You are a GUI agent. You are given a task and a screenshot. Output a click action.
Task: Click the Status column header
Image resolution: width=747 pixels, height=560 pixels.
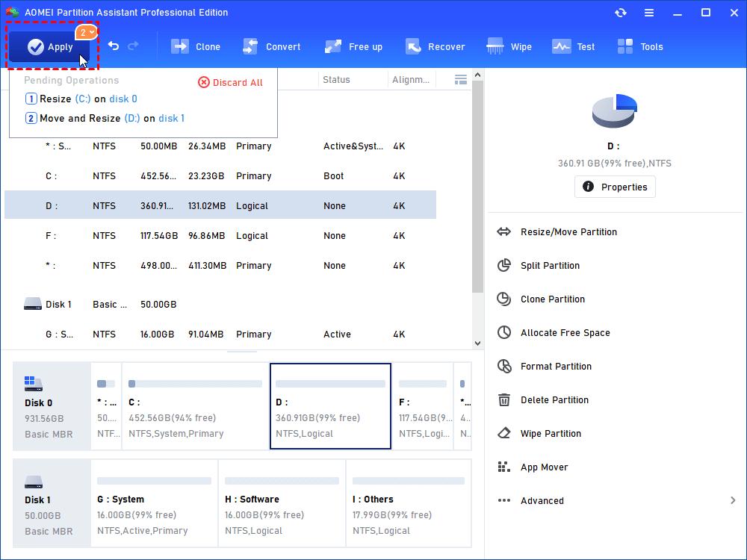336,80
